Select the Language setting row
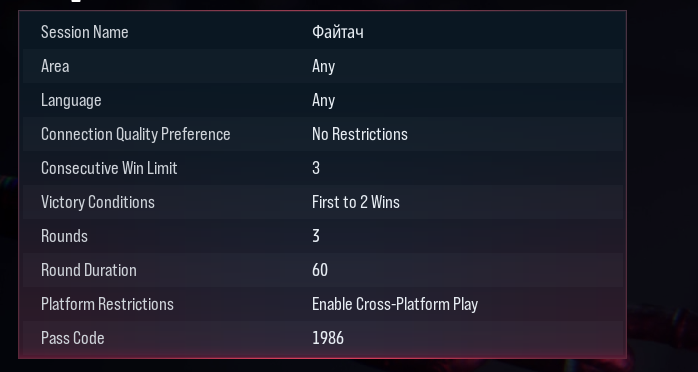This screenshot has height=372, width=698. click(x=323, y=100)
